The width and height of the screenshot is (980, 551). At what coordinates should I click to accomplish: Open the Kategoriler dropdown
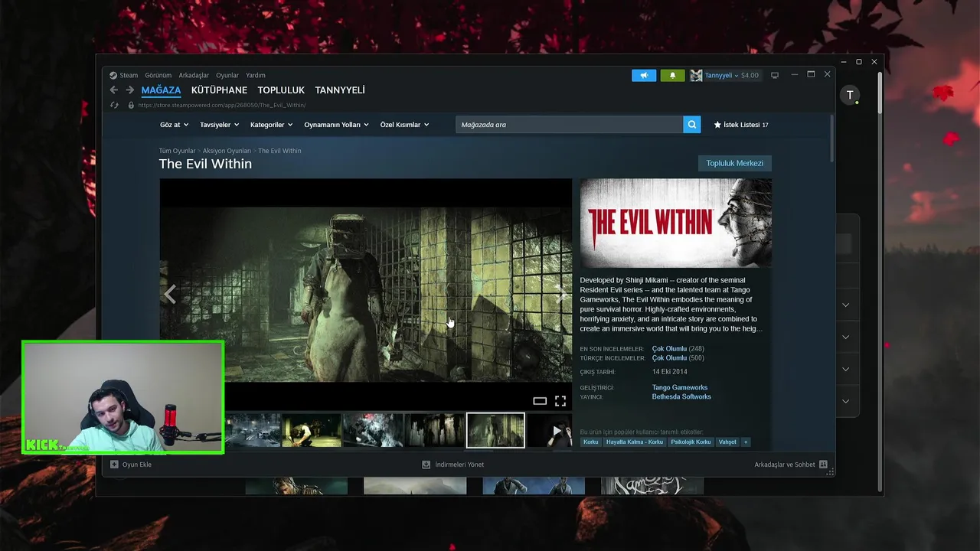[271, 125]
